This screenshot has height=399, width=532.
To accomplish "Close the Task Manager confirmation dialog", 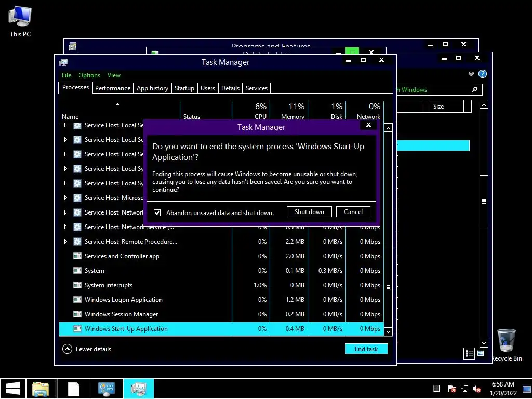I will 368,125.
